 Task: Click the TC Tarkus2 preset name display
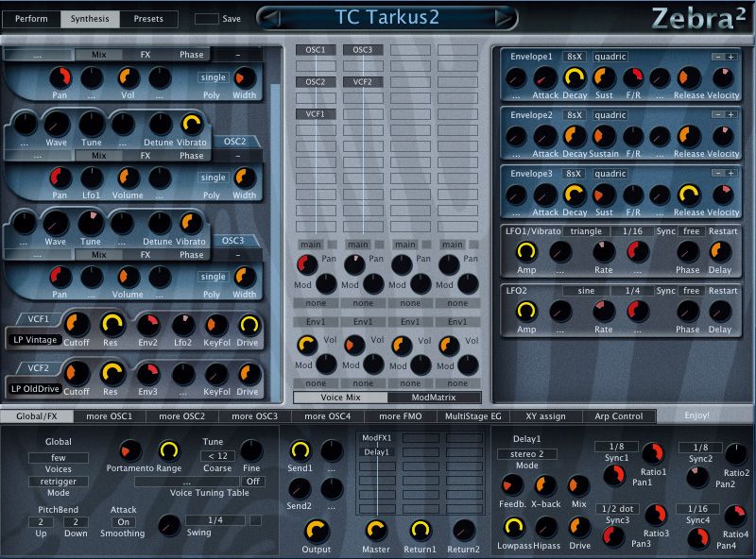coord(387,17)
